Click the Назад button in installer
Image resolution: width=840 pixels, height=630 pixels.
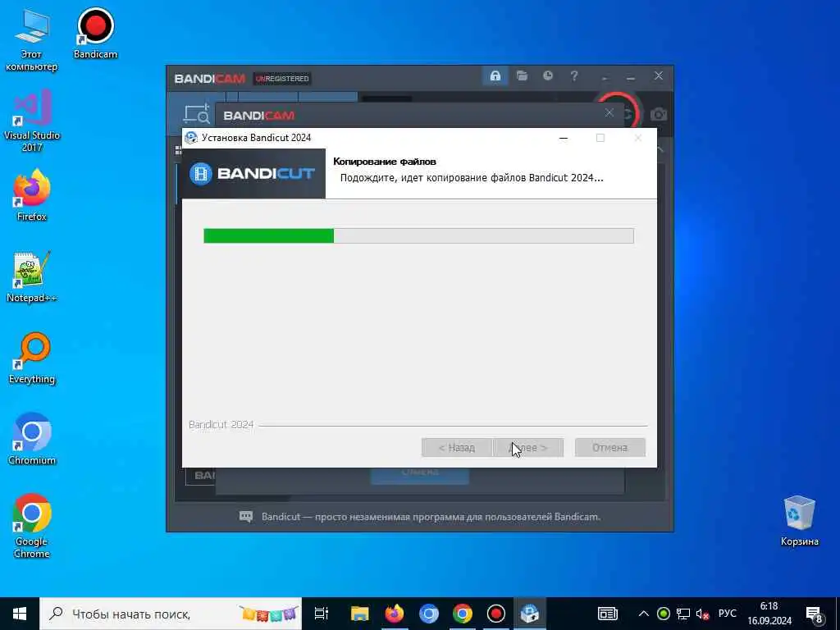tap(456, 447)
